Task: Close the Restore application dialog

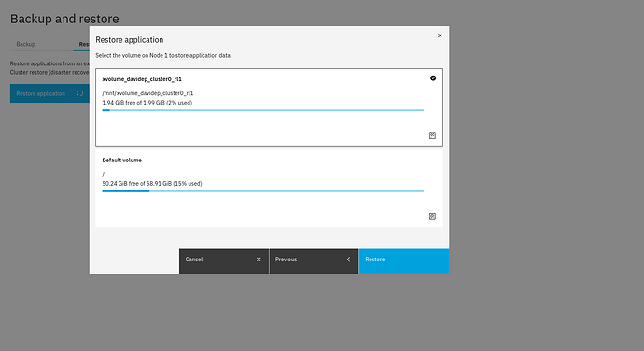Action: (x=440, y=35)
